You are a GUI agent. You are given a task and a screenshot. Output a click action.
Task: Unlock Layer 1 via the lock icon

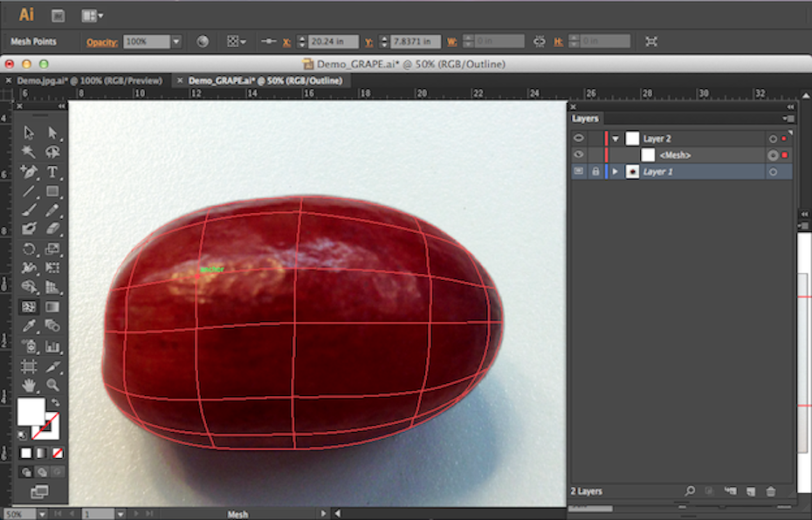click(x=595, y=172)
